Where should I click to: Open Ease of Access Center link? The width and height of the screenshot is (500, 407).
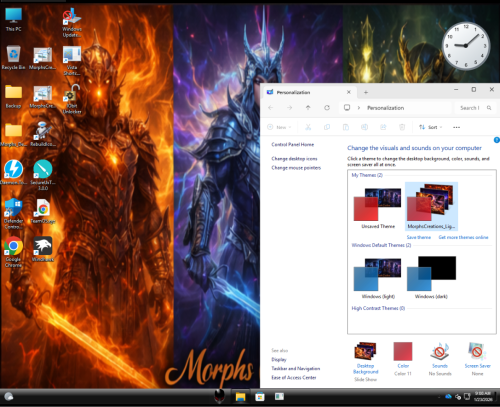(293, 377)
